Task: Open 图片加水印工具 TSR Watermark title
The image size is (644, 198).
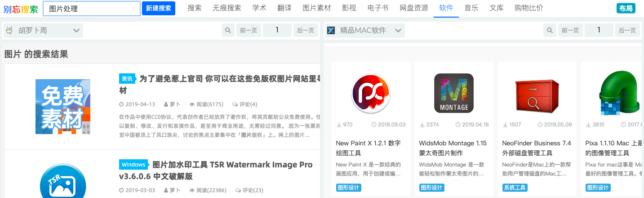Action: [216, 170]
